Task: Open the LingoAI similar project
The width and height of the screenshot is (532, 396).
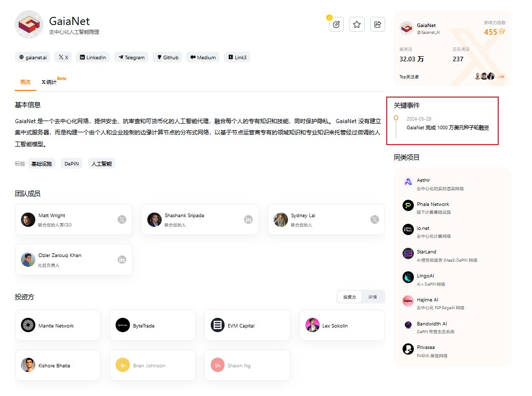Action: tap(453, 279)
